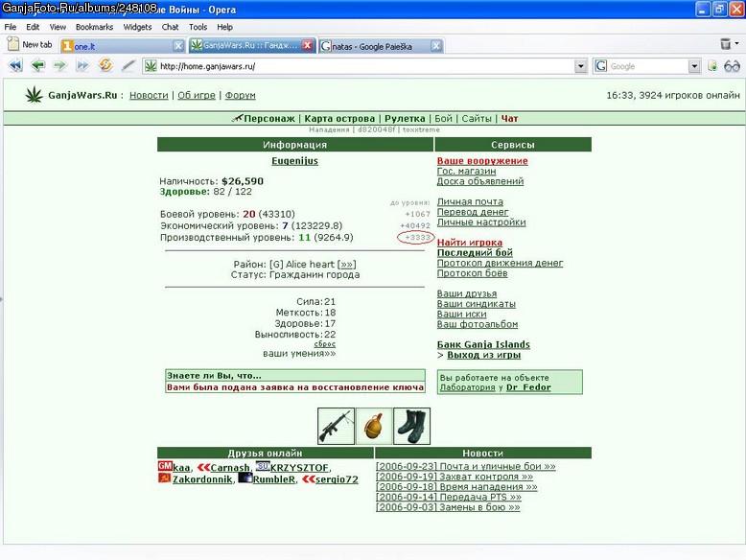Open the Новости link in header
Image resolution: width=746 pixels, height=560 pixels.
point(149,95)
